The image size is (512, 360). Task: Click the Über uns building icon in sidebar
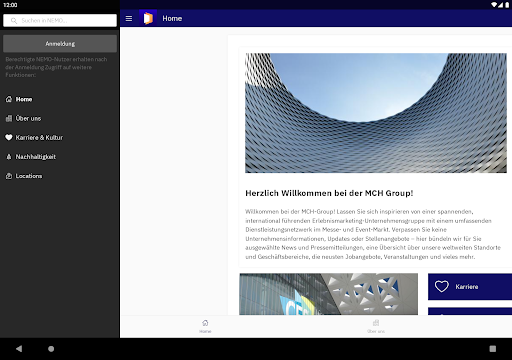9,118
